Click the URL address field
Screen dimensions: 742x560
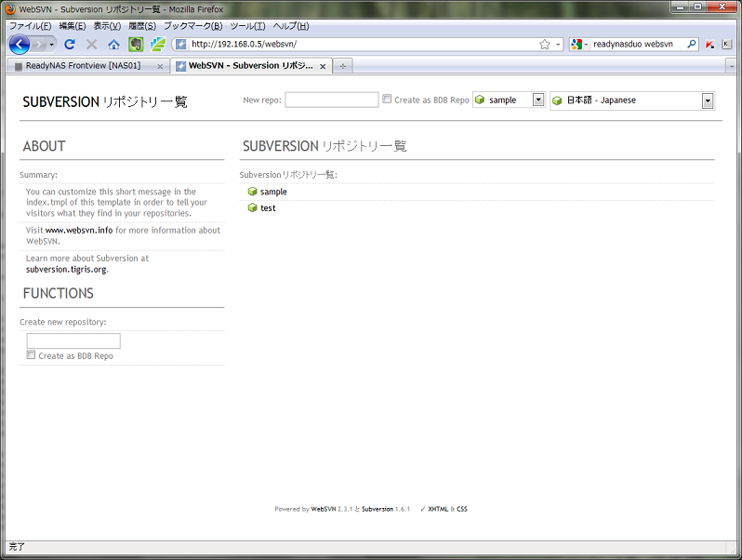[362, 44]
